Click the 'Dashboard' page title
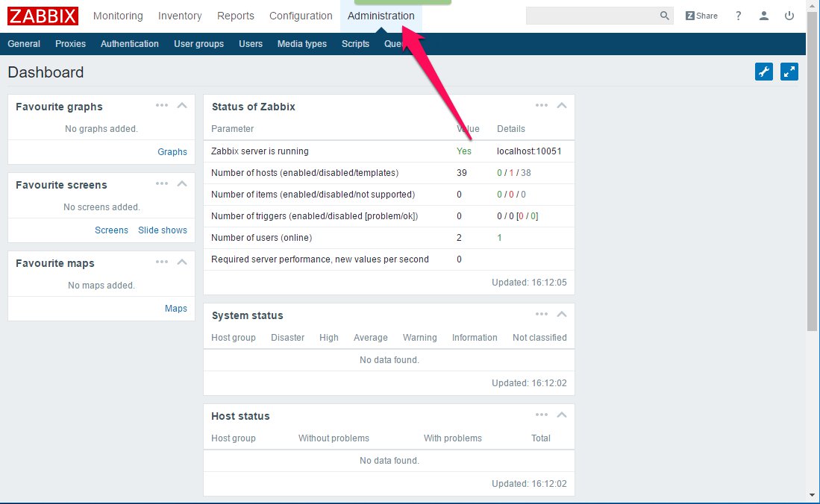 pos(46,72)
